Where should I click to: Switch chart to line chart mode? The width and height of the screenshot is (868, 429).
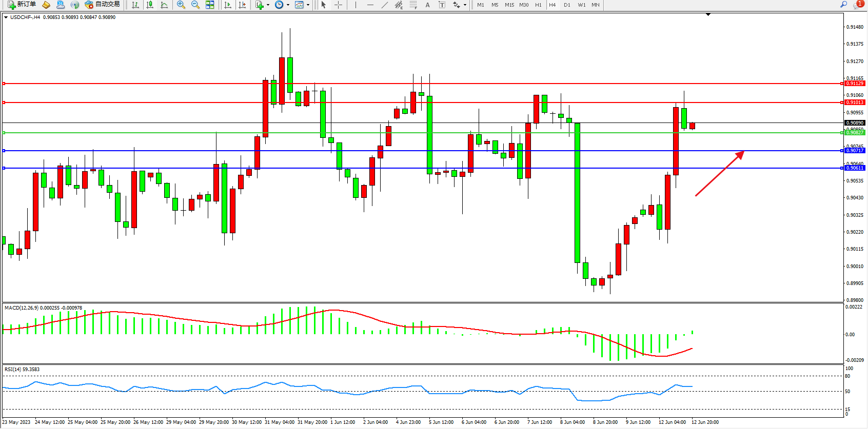click(x=164, y=5)
